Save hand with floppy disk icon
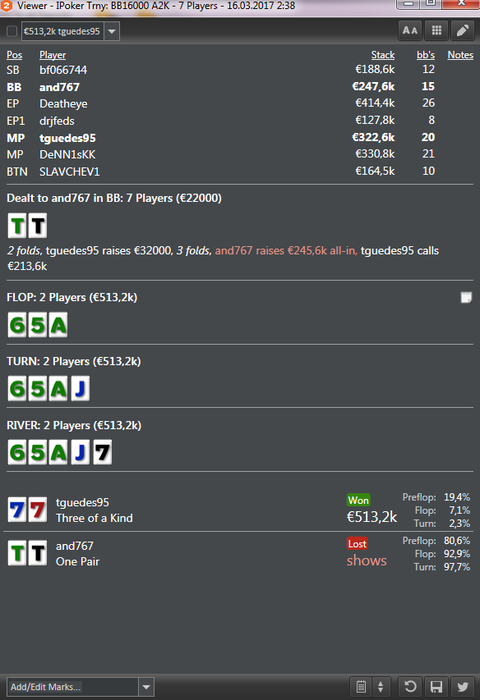 [x=436, y=686]
